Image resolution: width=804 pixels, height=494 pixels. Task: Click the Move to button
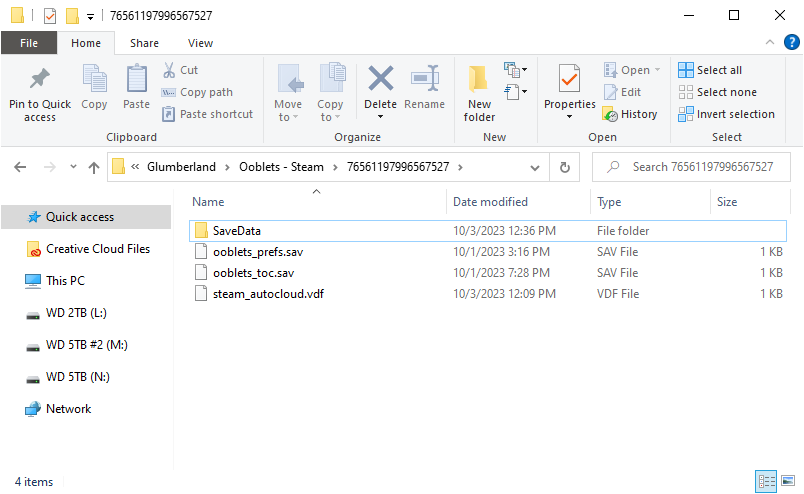point(288,93)
